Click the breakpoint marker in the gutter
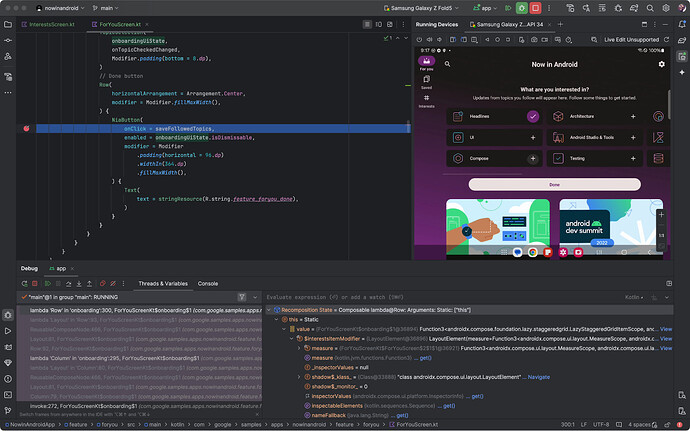Screen dimensions: 690x431 26,129
